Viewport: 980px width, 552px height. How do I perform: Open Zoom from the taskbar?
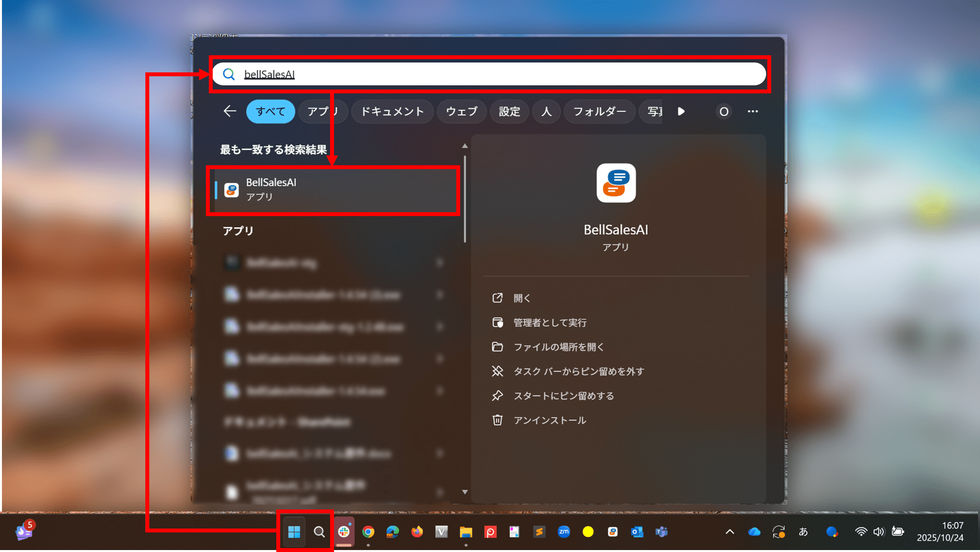click(564, 531)
